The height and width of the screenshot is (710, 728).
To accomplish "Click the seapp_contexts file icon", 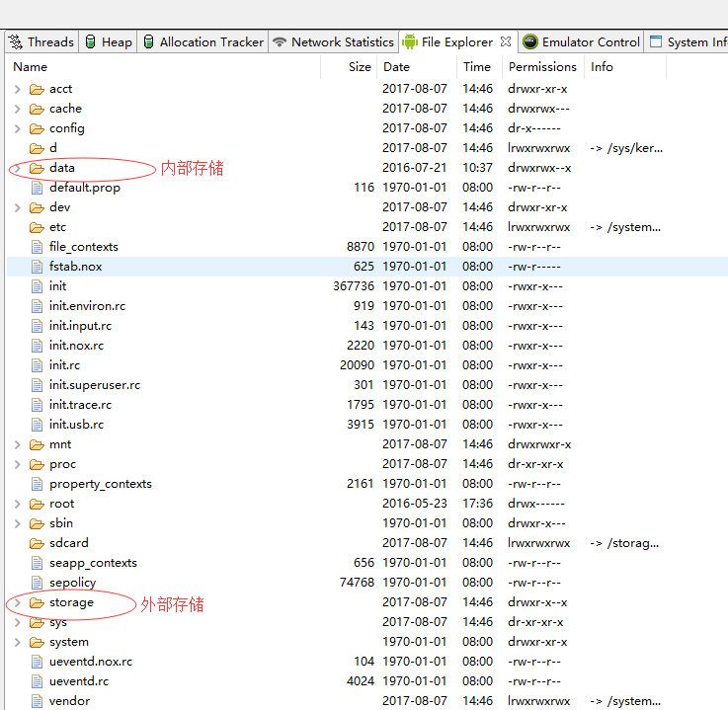I will 37,564.
